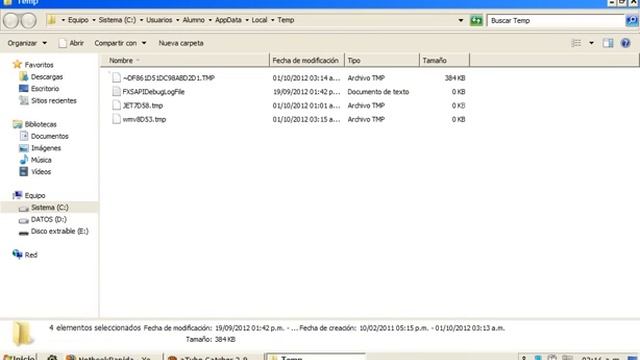Expand the dropdown arrow after AppData breadcrumb
Screen dimensions: 640x360
click(x=247, y=20)
